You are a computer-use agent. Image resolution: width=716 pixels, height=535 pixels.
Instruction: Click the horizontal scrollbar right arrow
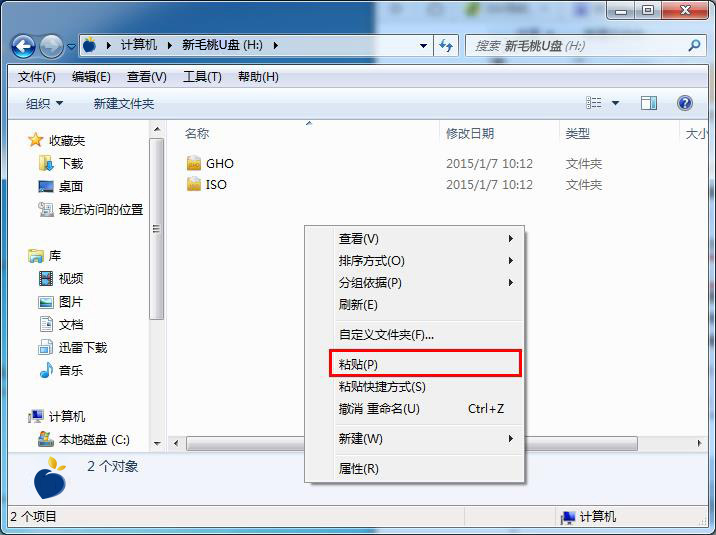tap(699, 443)
